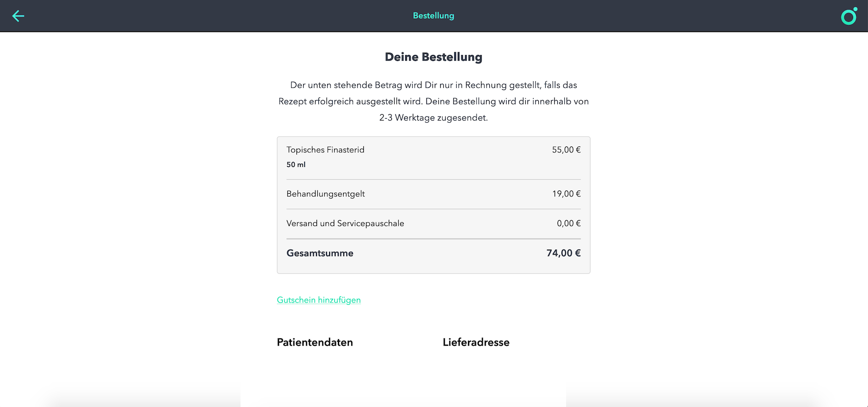Screen dimensions: 868x407
Task: Click the teal circle logo icon
Action: [848, 17]
